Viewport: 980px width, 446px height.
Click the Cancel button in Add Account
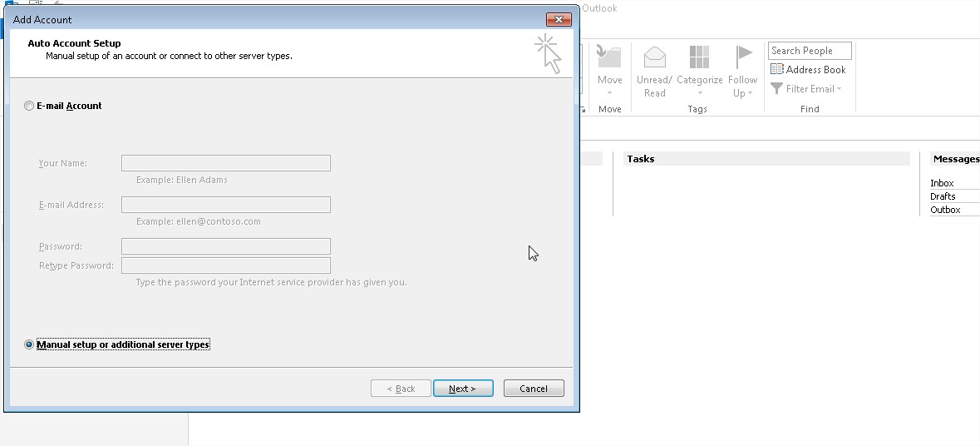534,389
